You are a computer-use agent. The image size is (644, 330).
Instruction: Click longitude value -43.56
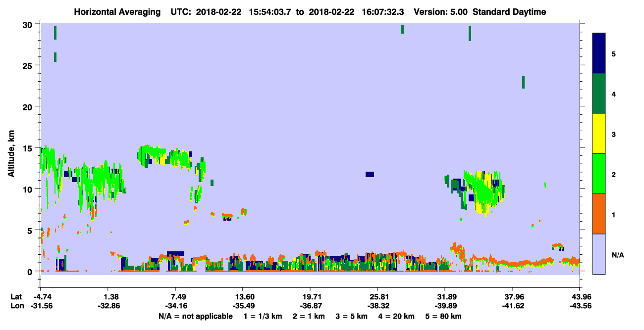click(580, 306)
